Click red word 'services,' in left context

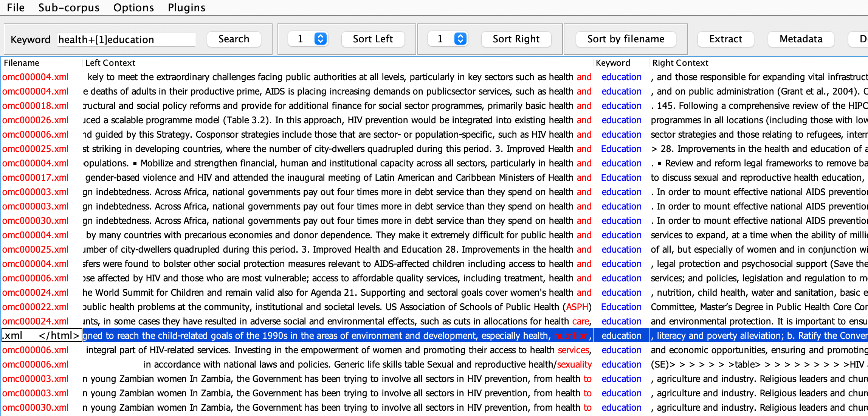click(x=575, y=350)
